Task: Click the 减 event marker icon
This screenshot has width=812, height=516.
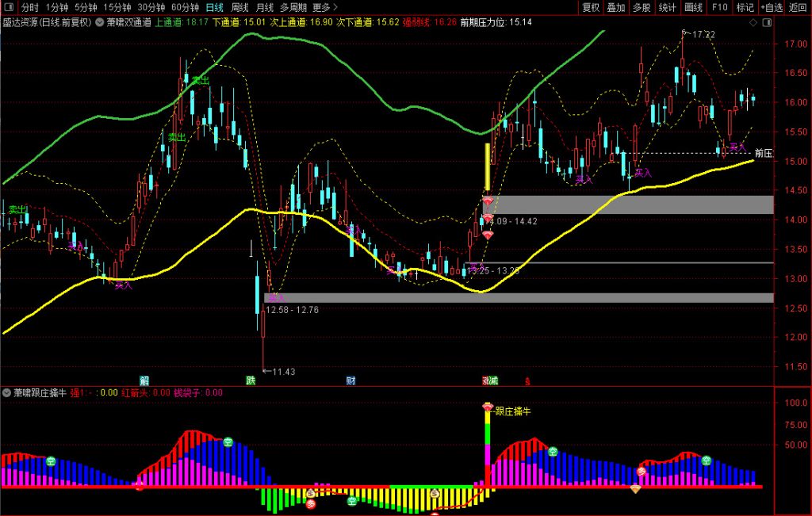Action: pyautogui.click(x=493, y=380)
